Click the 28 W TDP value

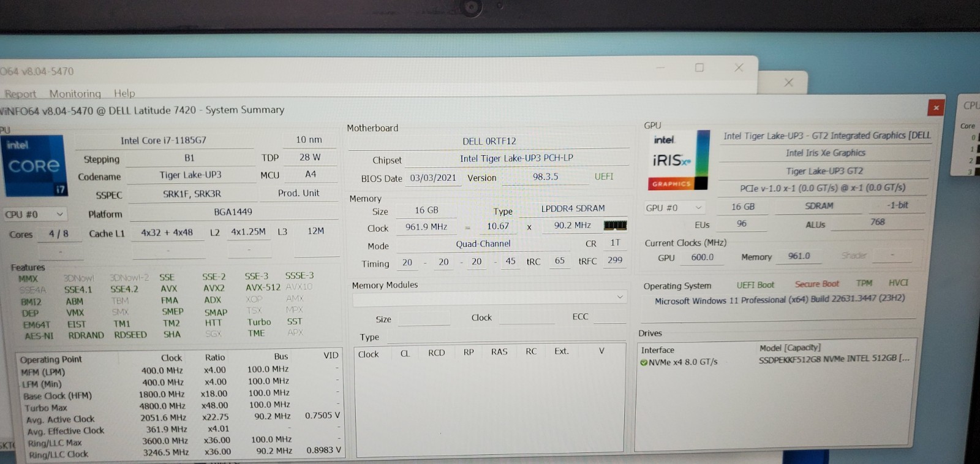pyautogui.click(x=310, y=158)
